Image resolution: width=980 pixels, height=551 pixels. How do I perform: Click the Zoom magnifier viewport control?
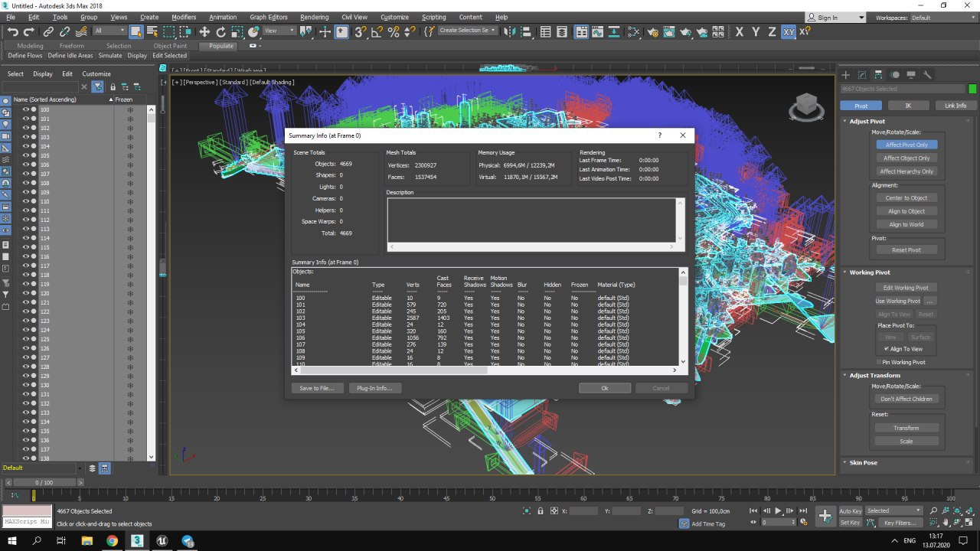pos(934,510)
